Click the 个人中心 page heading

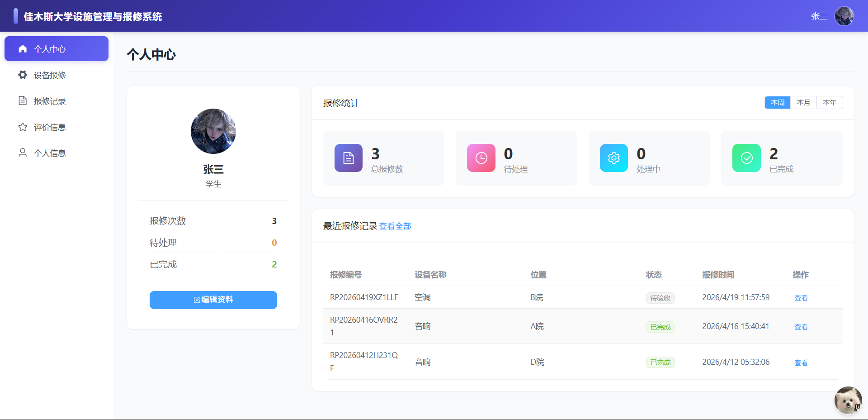pos(151,54)
